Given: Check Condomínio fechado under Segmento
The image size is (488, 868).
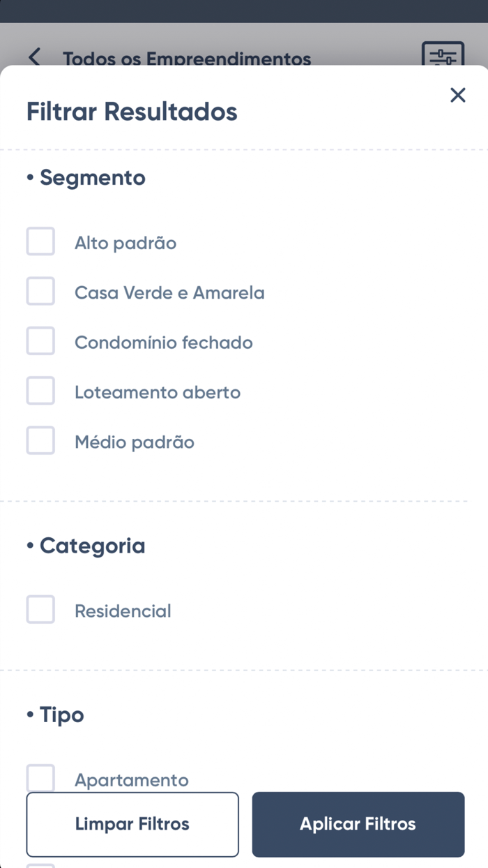Looking at the screenshot, I should 40,341.
